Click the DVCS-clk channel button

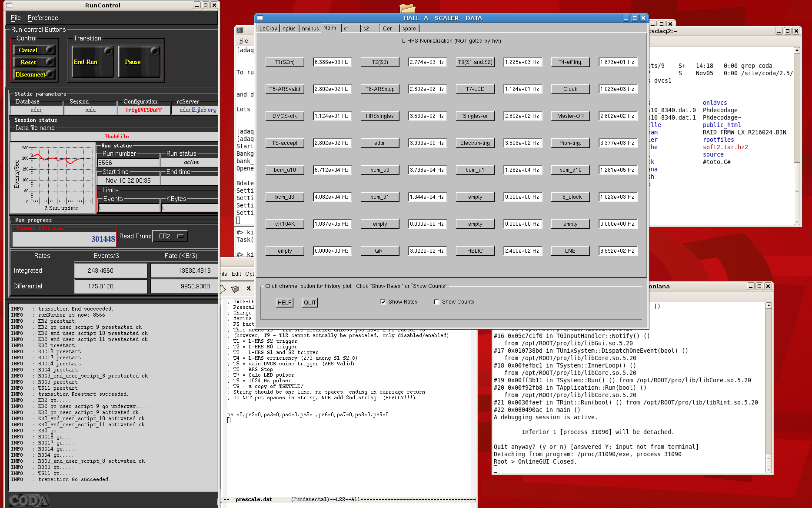pyautogui.click(x=285, y=116)
